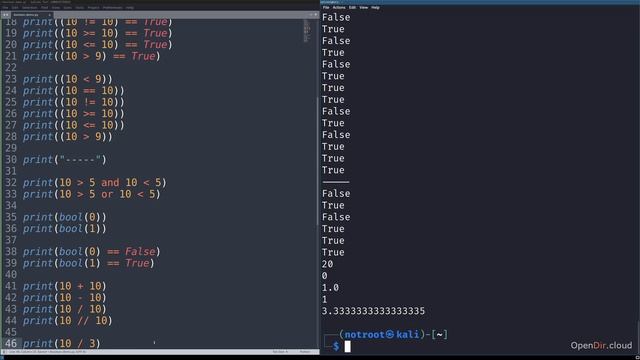The width and height of the screenshot is (640, 360).
Task: Click code line print((10 == 10)) on line 24
Action: pyautogui.click(x=73, y=91)
